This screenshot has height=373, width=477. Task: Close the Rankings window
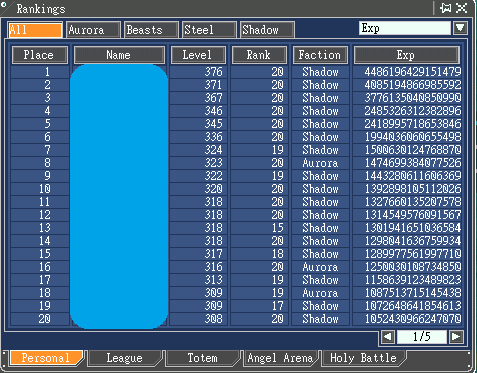(x=461, y=8)
